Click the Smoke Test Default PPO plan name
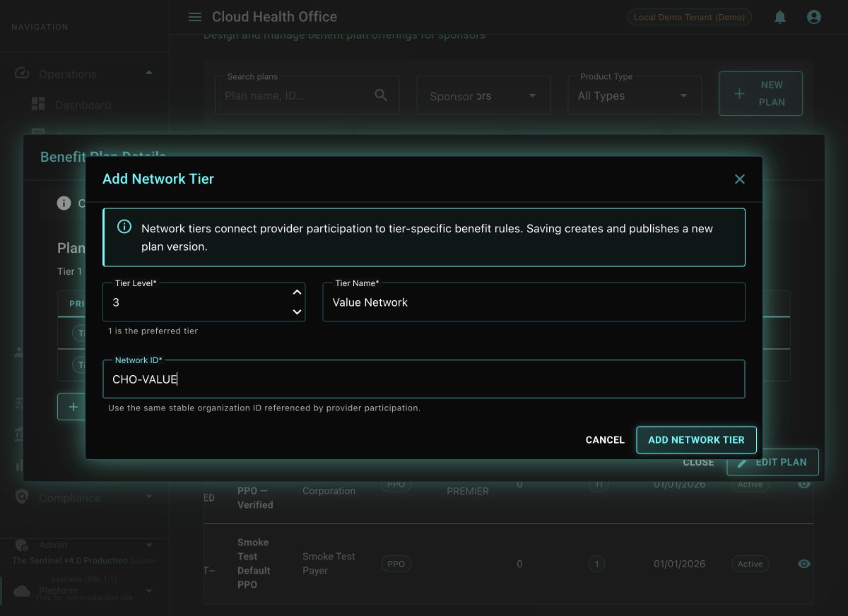This screenshot has width=848, height=616. [x=254, y=564]
